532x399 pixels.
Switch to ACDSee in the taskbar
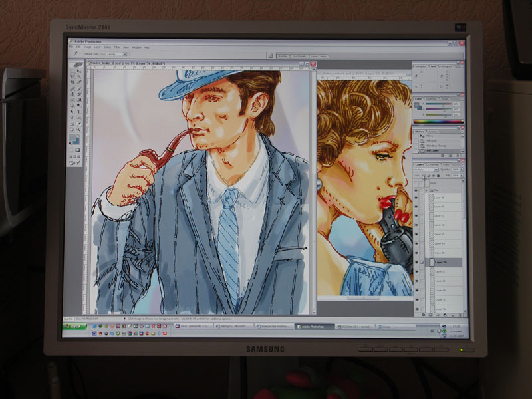pyautogui.click(x=356, y=327)
